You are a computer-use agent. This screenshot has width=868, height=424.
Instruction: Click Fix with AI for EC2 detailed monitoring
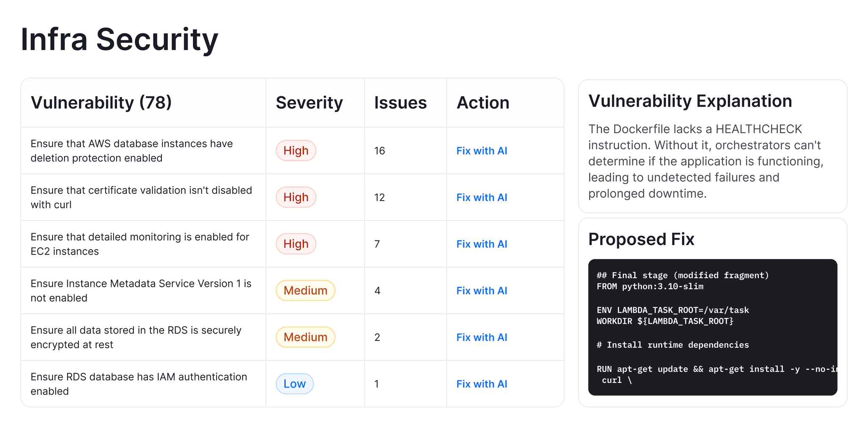point(481,244)
